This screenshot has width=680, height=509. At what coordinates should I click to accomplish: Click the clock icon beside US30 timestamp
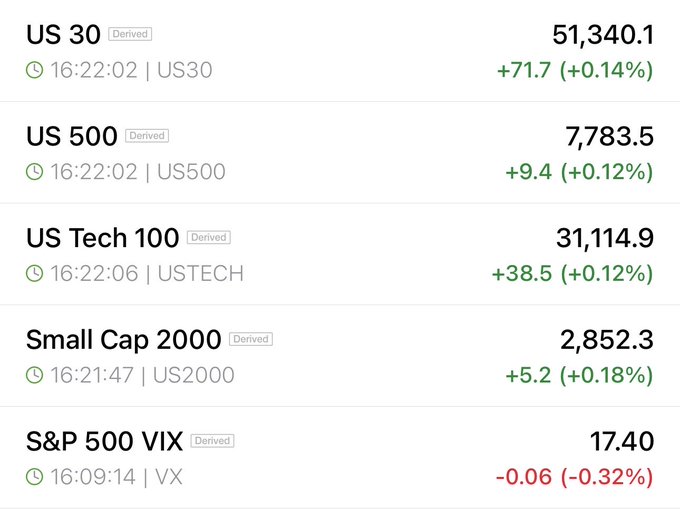(34, 70)
